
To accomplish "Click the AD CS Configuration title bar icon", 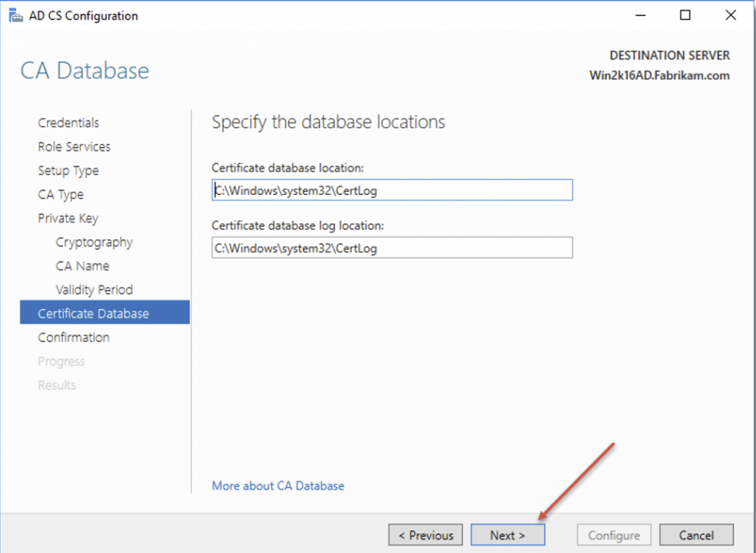I will pyautogui.click(x=15, y=16).
